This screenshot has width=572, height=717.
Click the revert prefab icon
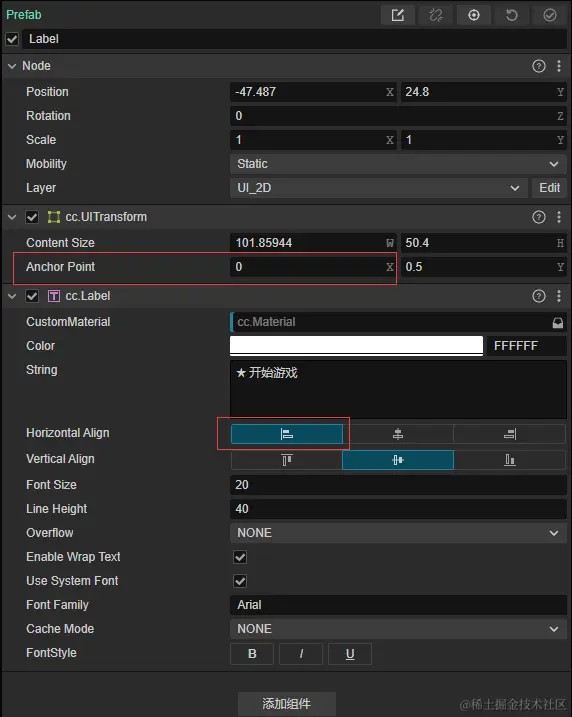[512, 15]
